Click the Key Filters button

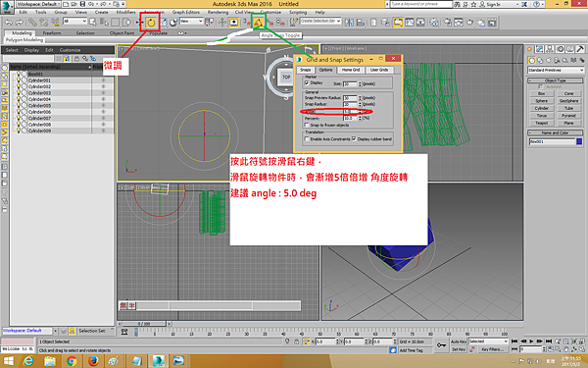492,349
